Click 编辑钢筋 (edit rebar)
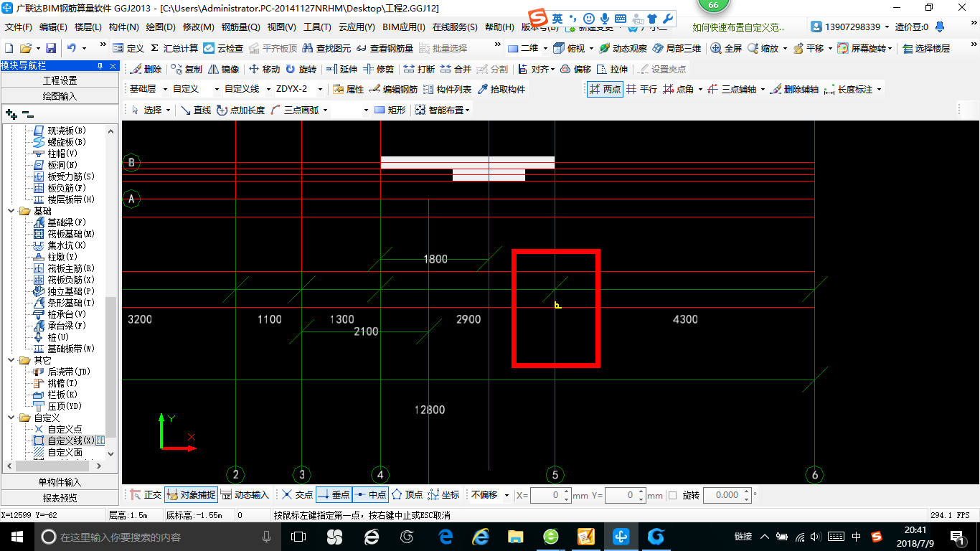Image resolution: width=980 pixels, height=551 pixels. pyautogui.click(x=393, y=90)
